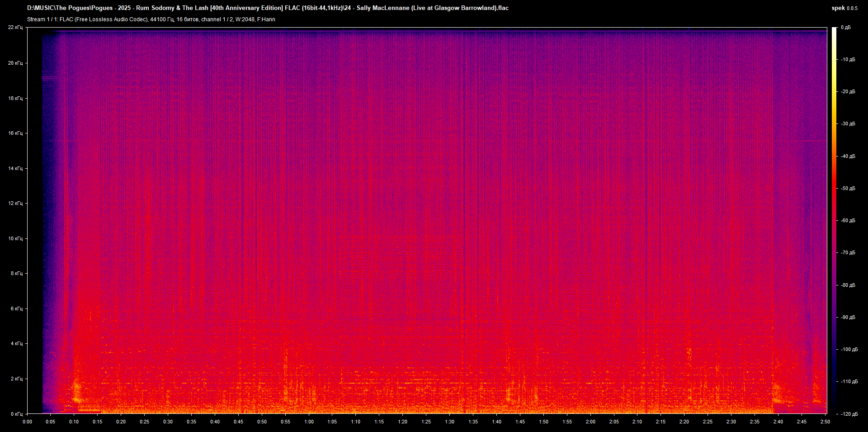Click the 12 кГц frequency label

15,203
